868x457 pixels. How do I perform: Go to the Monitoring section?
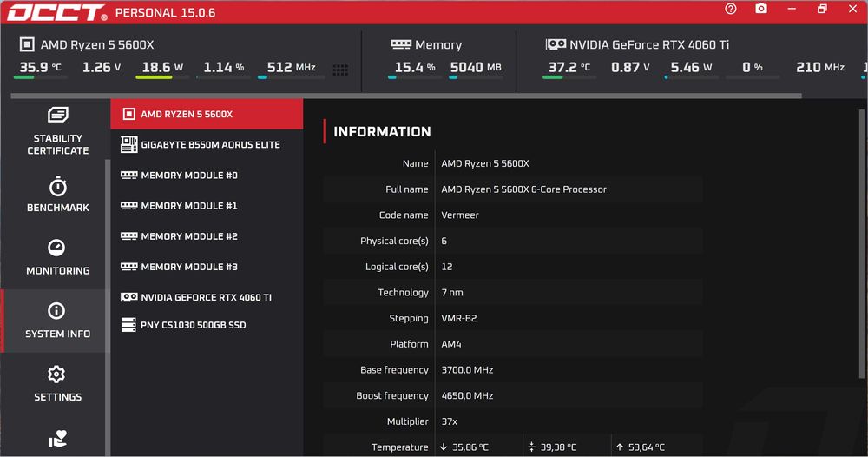(57, 257)
